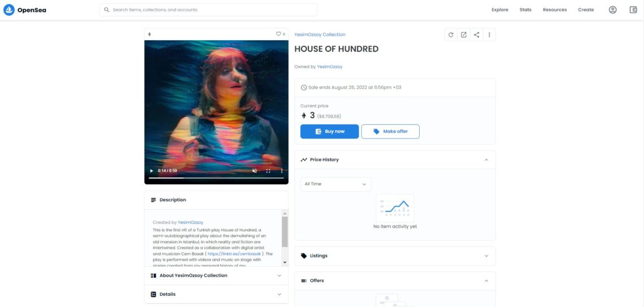Click the share icon
The width and height of the screenshot is (644, 307).
click(x=476, y=35)
